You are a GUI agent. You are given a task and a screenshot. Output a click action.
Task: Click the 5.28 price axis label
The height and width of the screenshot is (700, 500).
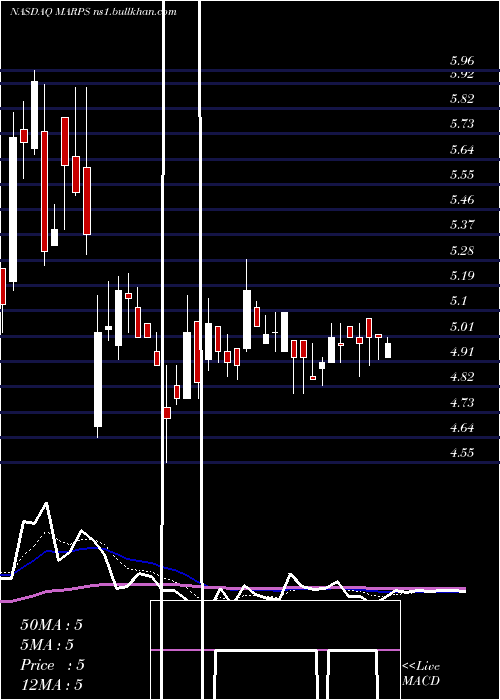pyautogui.click(x=462, y=250)
